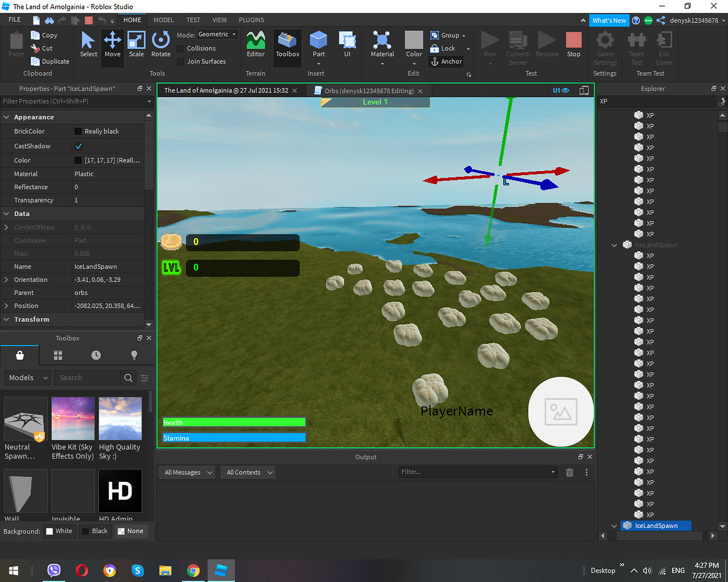
Task: Expand the Position property
Action: (6, 306)
